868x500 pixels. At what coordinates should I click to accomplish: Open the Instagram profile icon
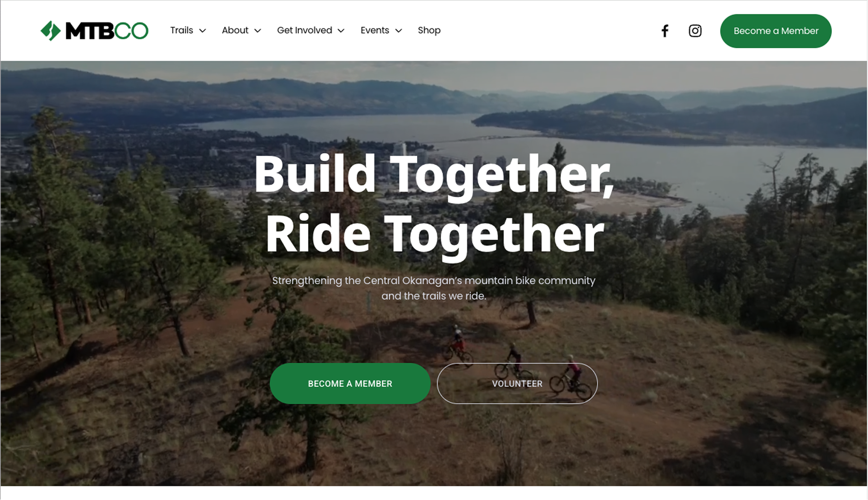(695, 31)
